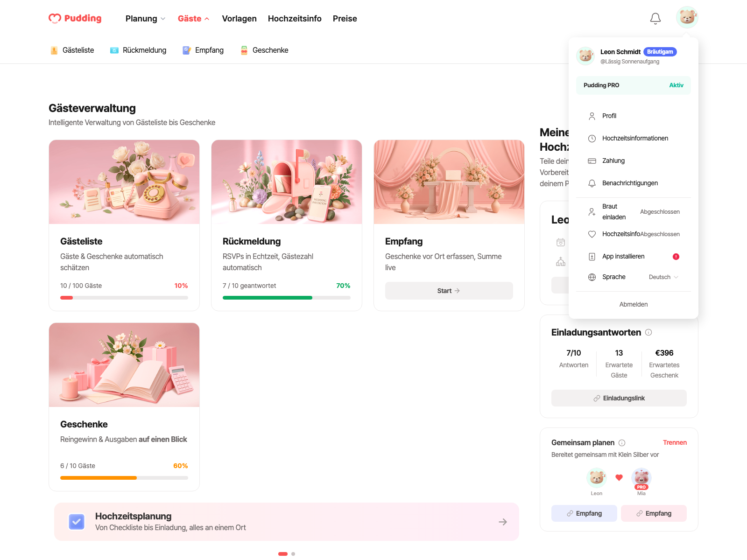Click the Sprache globe icon

point(592,277)
